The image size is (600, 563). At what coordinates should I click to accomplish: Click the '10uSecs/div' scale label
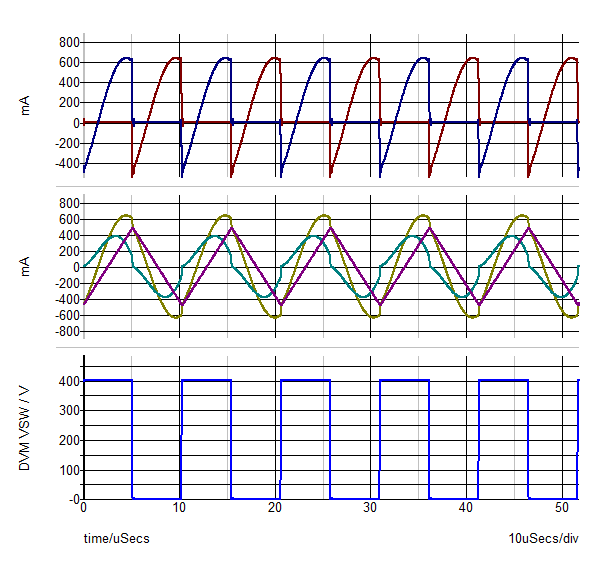pos(543,538)
